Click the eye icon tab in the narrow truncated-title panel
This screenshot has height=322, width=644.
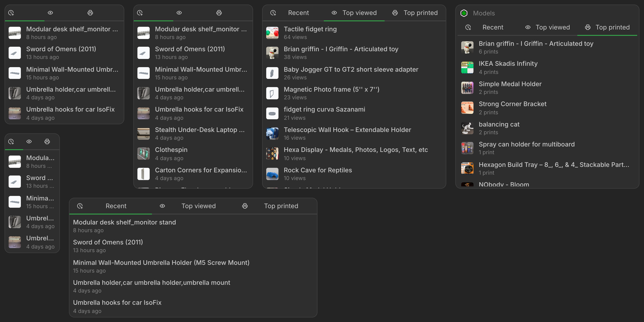[x=29, y=141]
